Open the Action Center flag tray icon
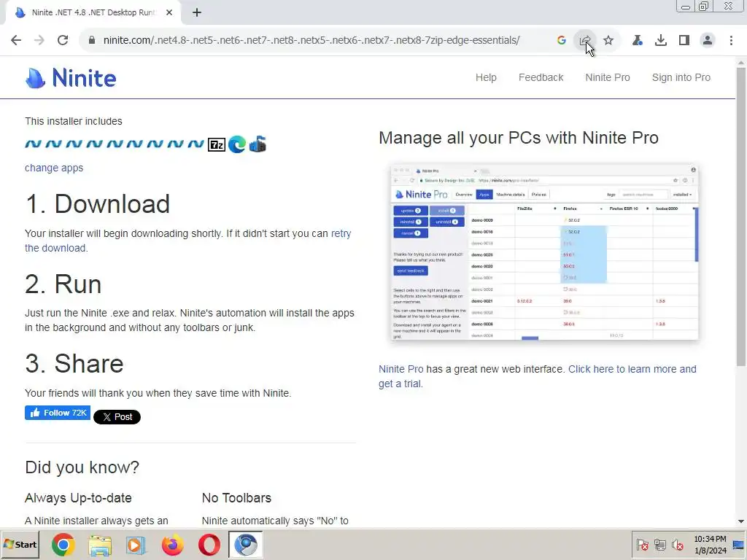This screenshot has height=560, width=747. tap(642, 545)
